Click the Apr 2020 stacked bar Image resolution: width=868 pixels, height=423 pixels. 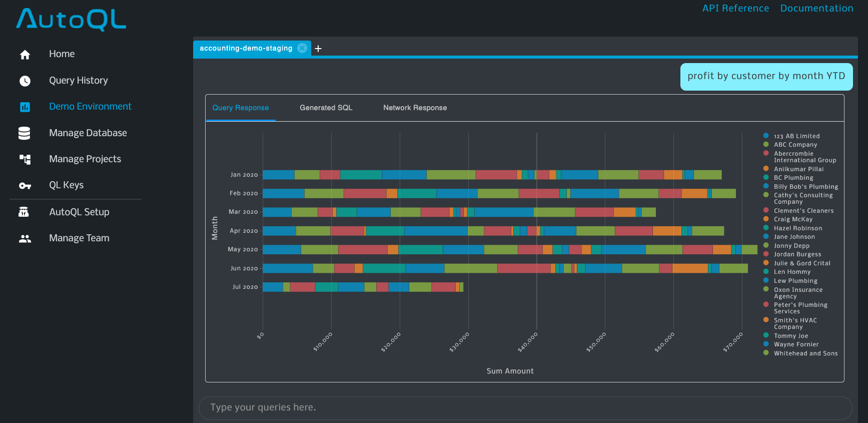click(493, 231)
